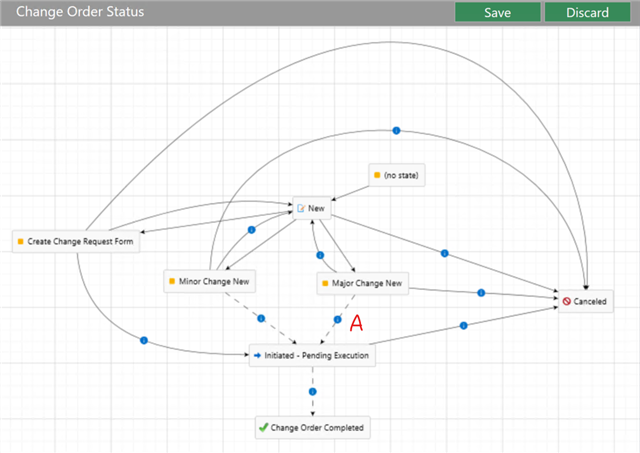Click yellow square icon on Create Change Request Form
This screenshot has width=640, height=453.
click(20, 241)
